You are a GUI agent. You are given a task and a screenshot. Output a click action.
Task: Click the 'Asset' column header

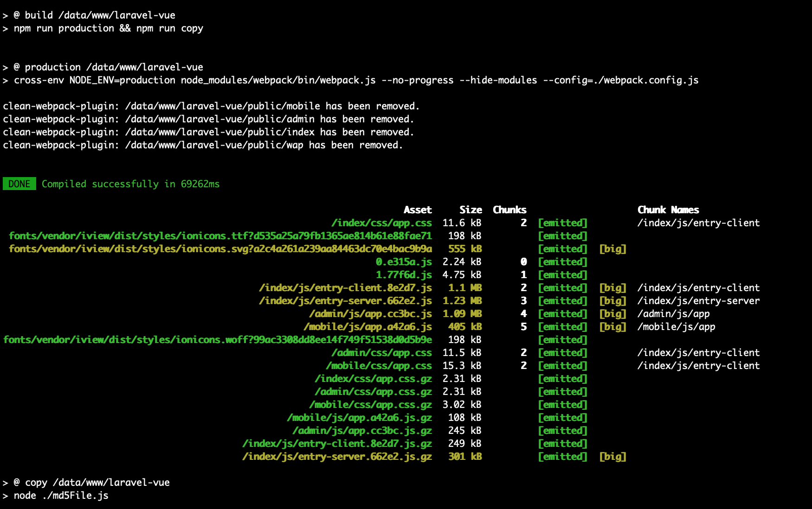418,210
